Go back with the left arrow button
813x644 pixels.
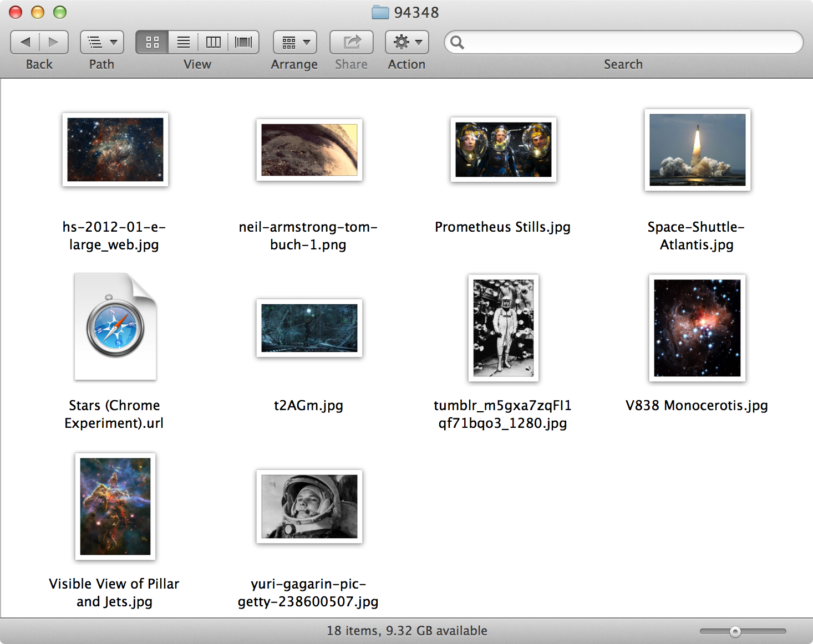point(25,42)
